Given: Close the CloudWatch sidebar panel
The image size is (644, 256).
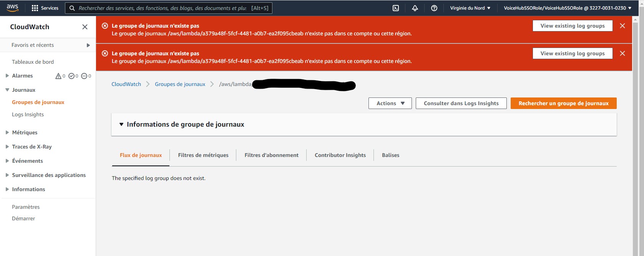Looking at the screenshot, I should coord(85,27).
